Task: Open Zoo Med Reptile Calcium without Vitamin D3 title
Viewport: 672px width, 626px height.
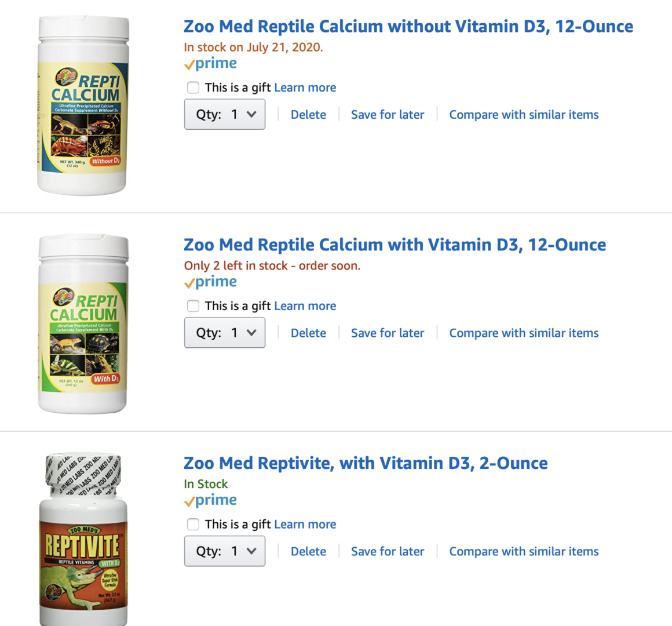Action: 408,26
